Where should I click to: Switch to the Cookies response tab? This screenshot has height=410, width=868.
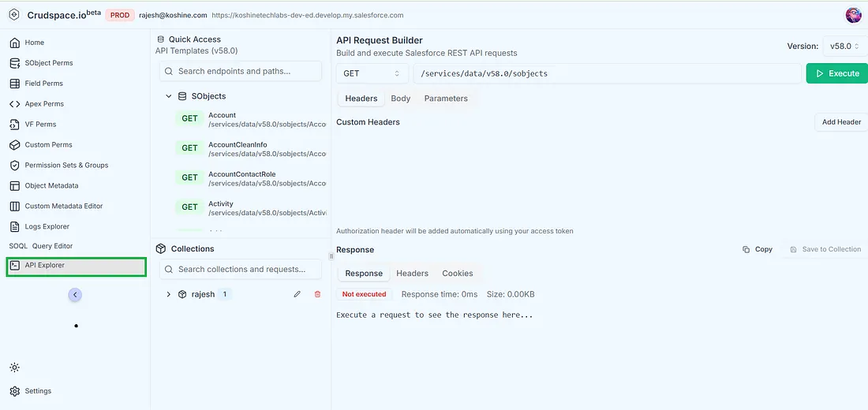tap(457, 274)
